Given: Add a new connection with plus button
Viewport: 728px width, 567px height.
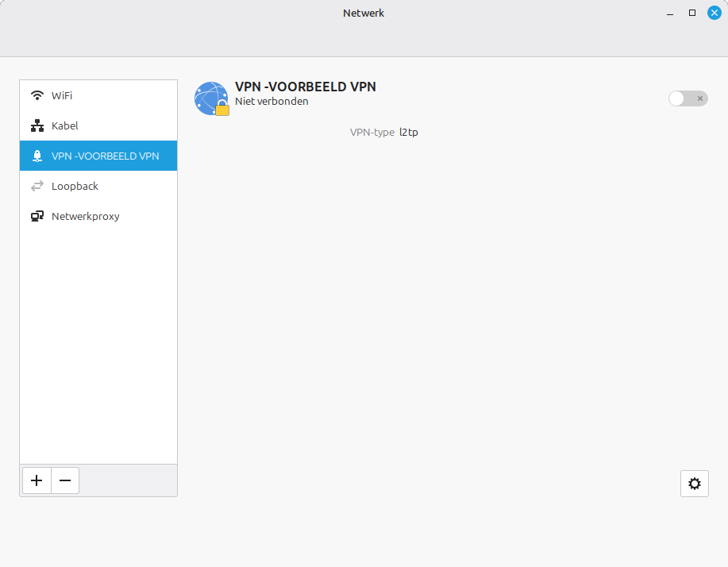Looking at the screenshot, I should pyautogui.click(x=37, y=480).
